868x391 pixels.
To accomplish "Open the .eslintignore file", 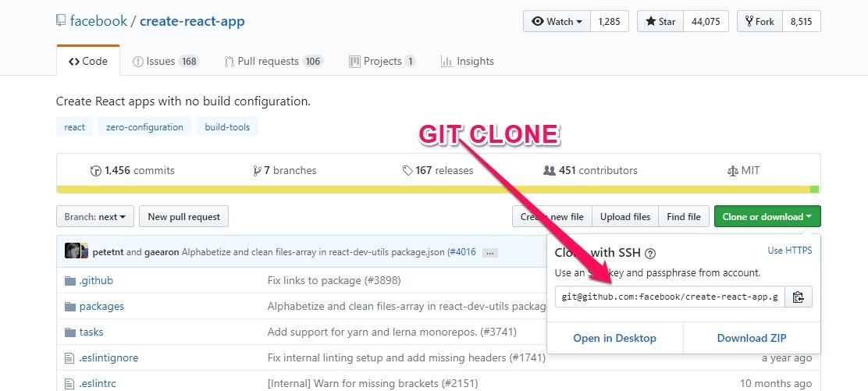I will (108, 357).
